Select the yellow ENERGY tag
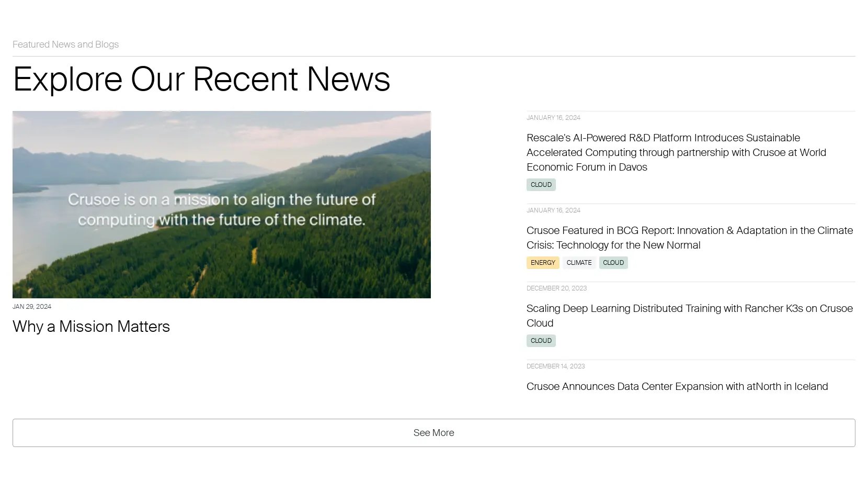 [543, 263]
